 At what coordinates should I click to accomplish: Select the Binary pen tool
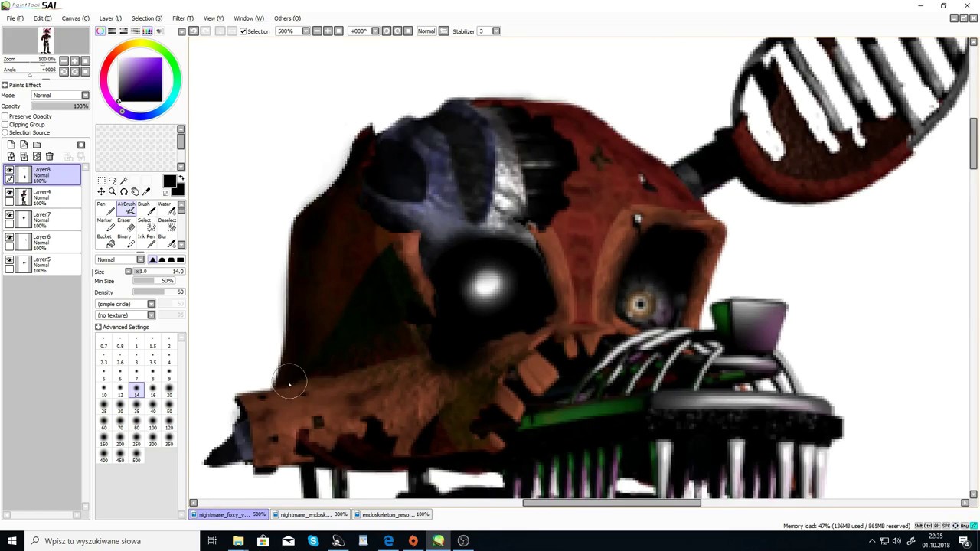(x=126, y=240)
